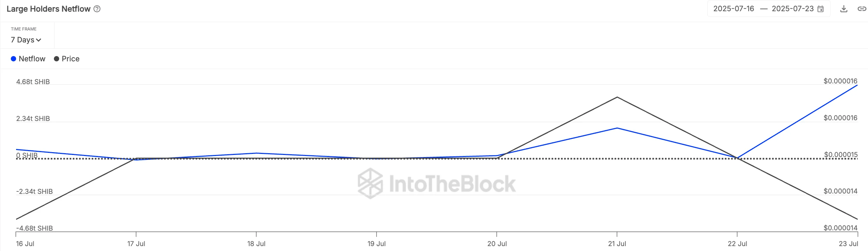This screenshot has width=868, height=251.
Task: Click the 21 Jul x-axis label
Action: click(x=617, y=244)
